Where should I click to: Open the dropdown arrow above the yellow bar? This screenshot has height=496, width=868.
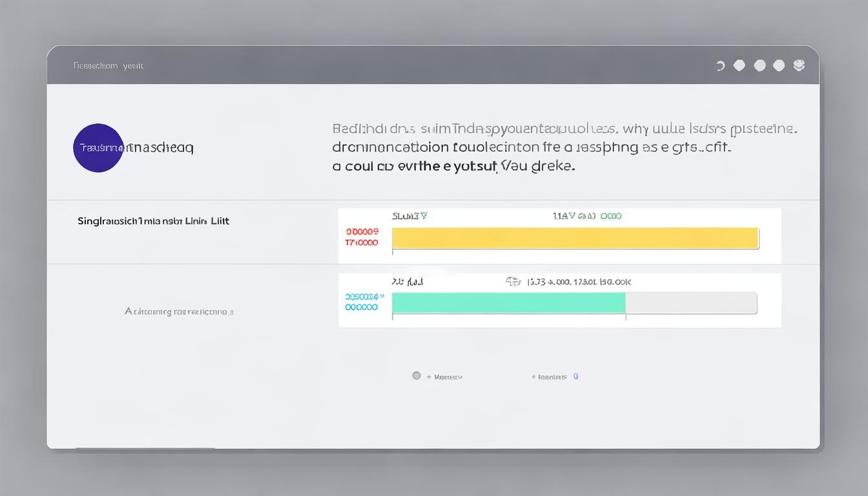424,216
